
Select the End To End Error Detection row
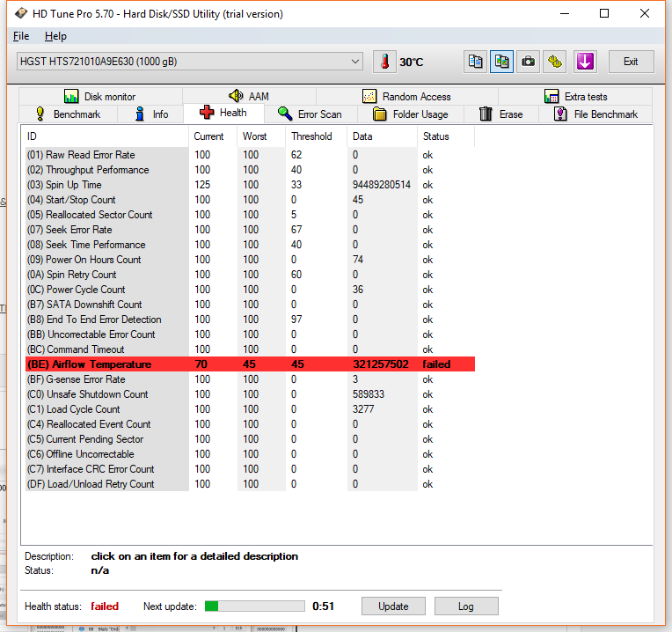250,320
